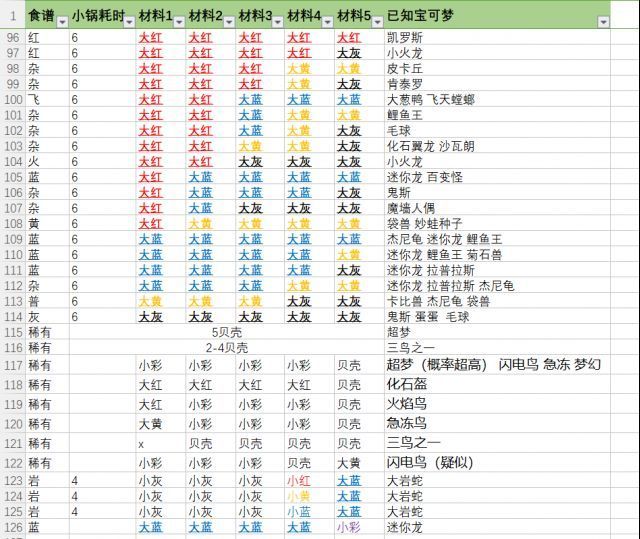Open the 材料1 column filter dropdown

click(179, 22)
